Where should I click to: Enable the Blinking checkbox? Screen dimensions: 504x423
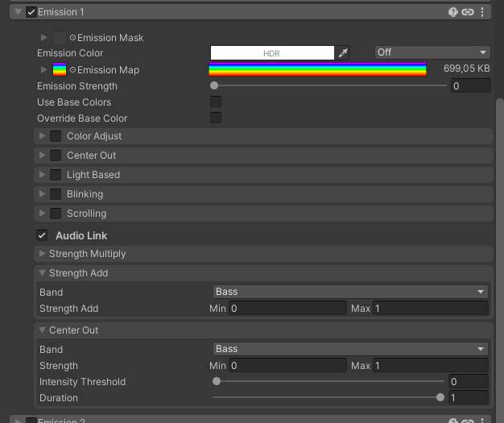56,194
